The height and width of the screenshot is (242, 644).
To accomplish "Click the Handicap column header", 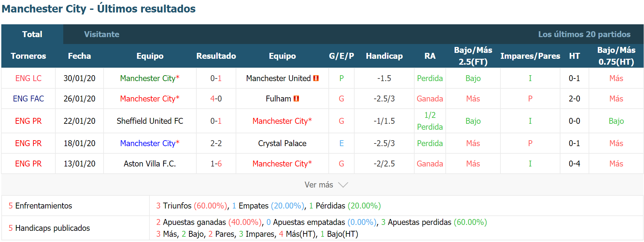I will pyautogui.click(x=384, y=56).
